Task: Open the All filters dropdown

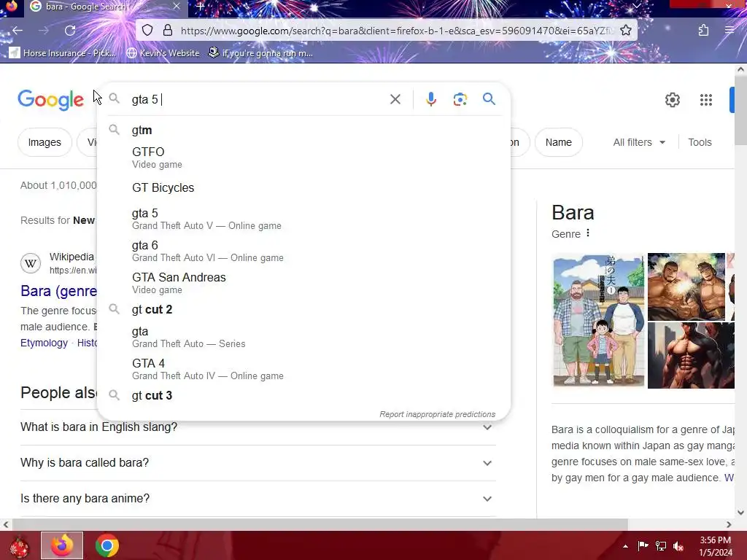Action: [x=639, y=142]
